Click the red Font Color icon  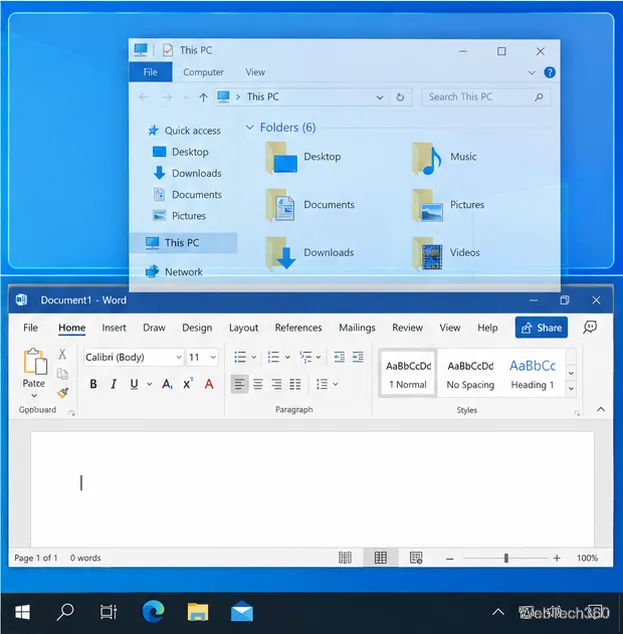point(209,384)
